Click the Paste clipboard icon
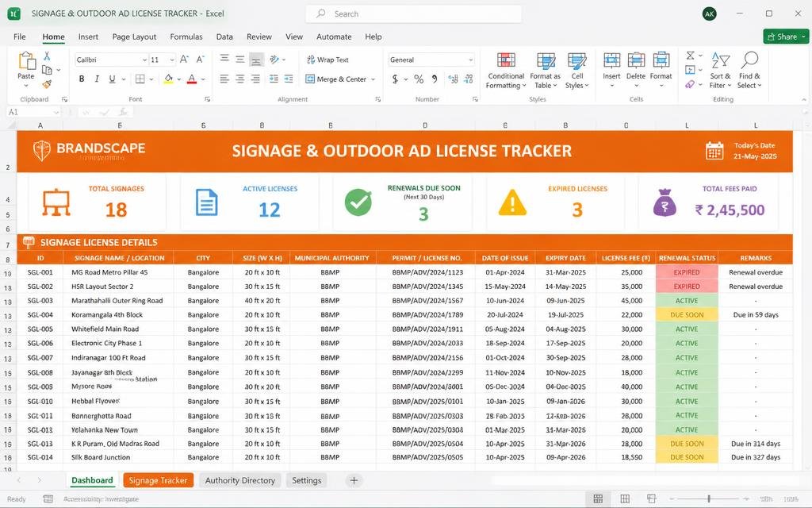The height and width of the screenshot is (508, 812). click(x=26, y=61)
